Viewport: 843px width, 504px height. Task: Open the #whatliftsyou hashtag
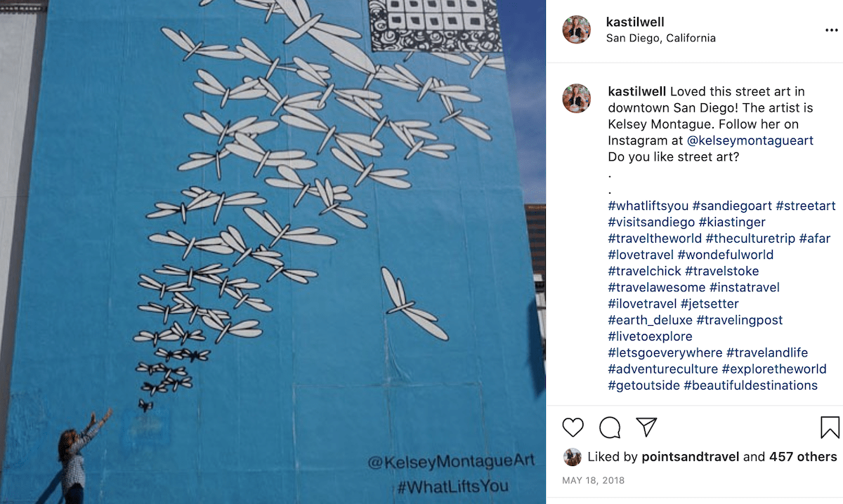coord(648,206)
